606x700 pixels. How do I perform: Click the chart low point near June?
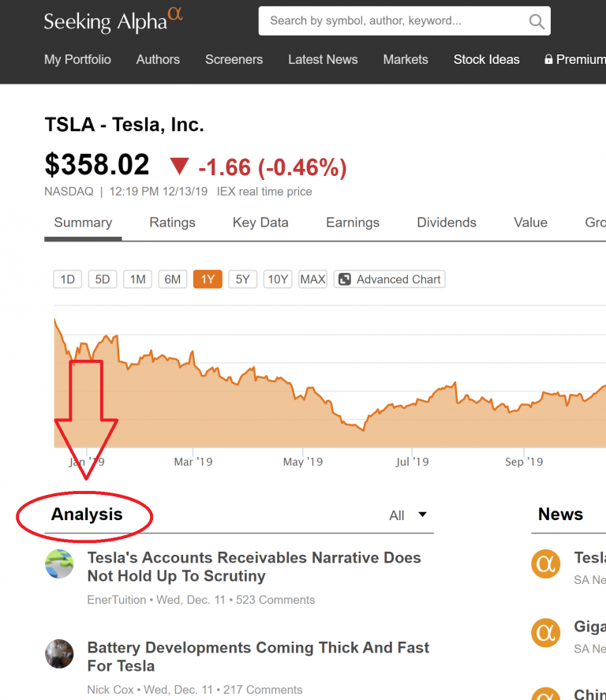[x=363, y=430]
